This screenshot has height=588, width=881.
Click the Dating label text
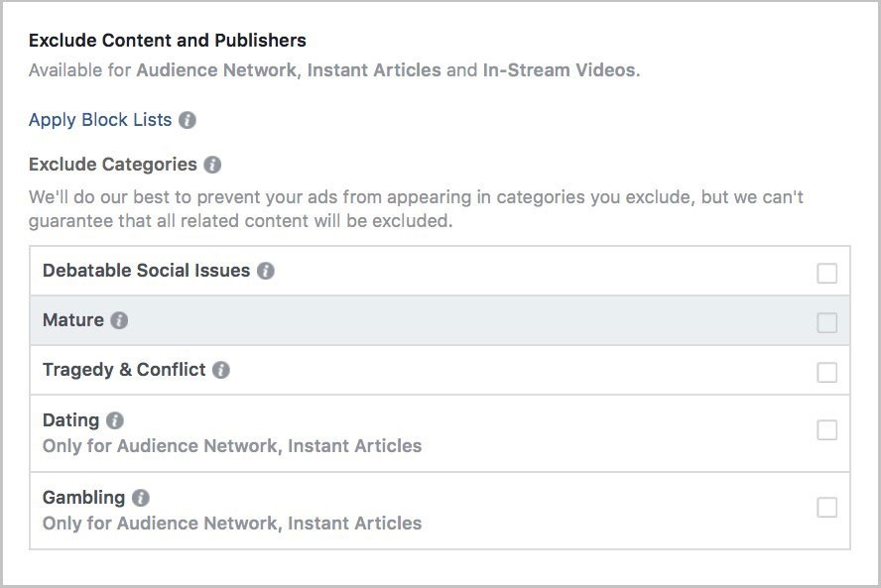[70, 419]
